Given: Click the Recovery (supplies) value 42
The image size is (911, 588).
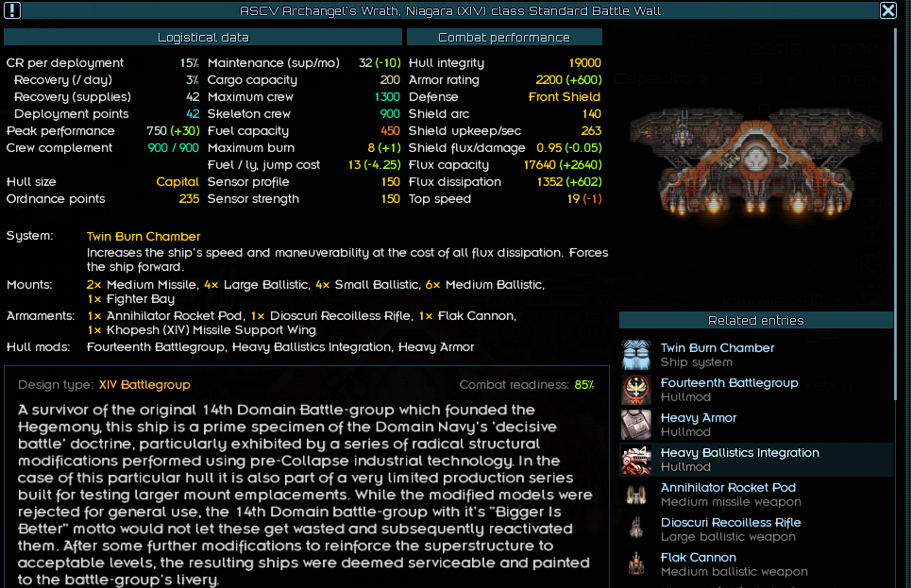Looking at the screenshot, I should point(193,96).
